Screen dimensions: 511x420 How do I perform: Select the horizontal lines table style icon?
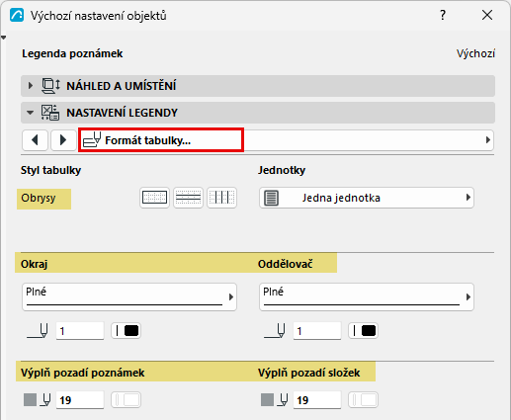tap(188, 198)
